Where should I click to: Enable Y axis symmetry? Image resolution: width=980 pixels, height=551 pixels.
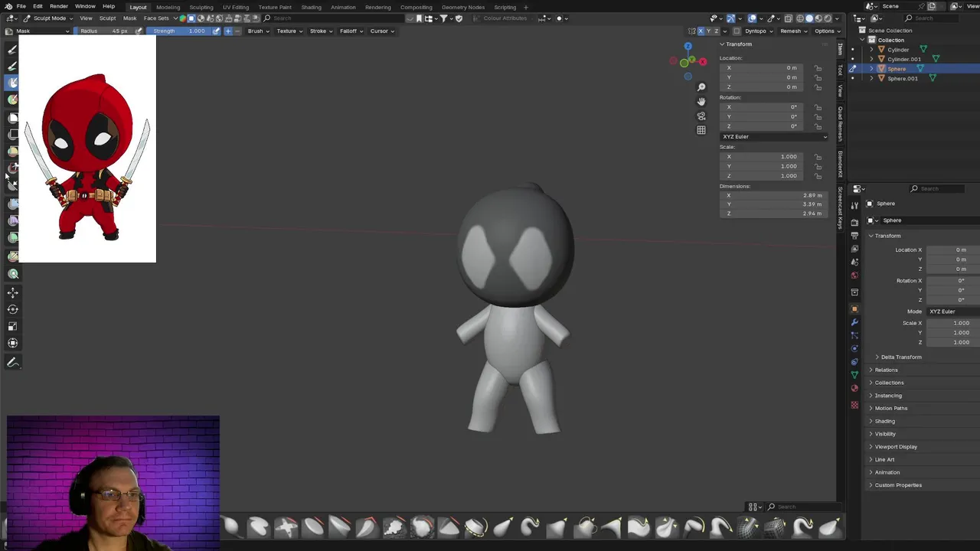(709, 31)
